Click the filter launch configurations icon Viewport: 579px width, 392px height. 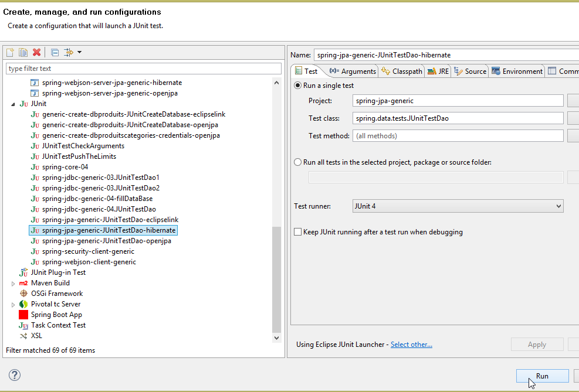[x=69, y=53]
